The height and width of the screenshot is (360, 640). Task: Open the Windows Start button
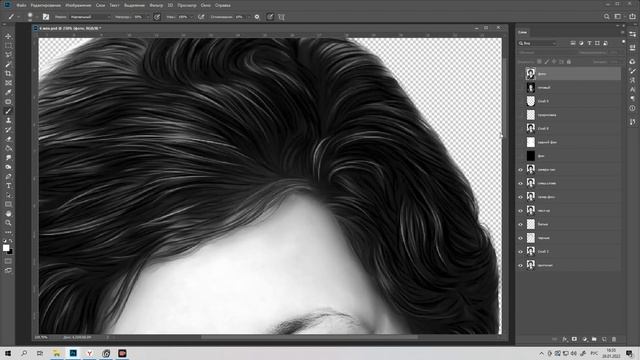click(8, 353)
